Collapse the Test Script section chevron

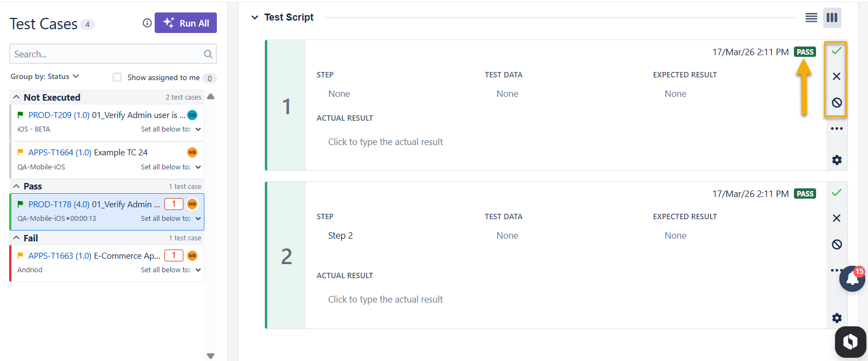tap(255, 17)
